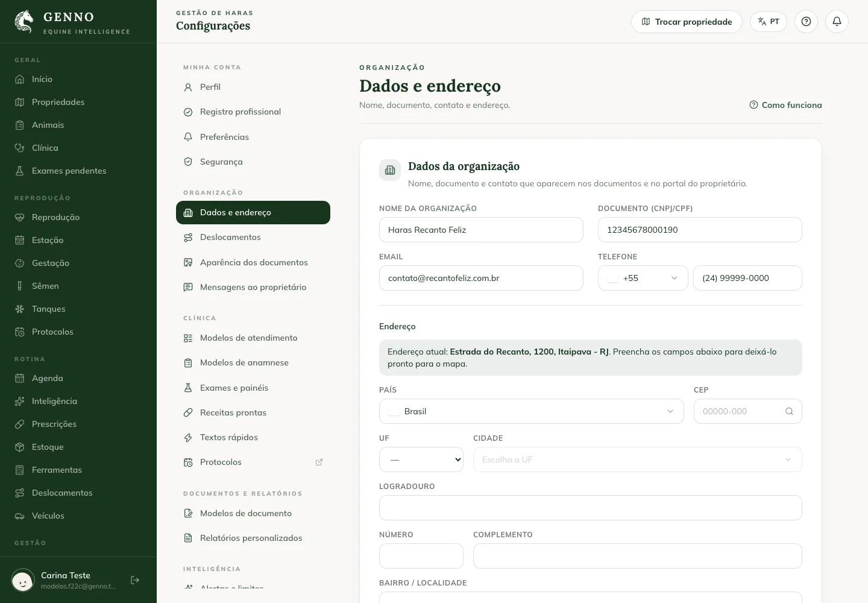Viewport: 868px width, 603px height.
Task: Click the Como funciona help link
Action: click(785, 105)
